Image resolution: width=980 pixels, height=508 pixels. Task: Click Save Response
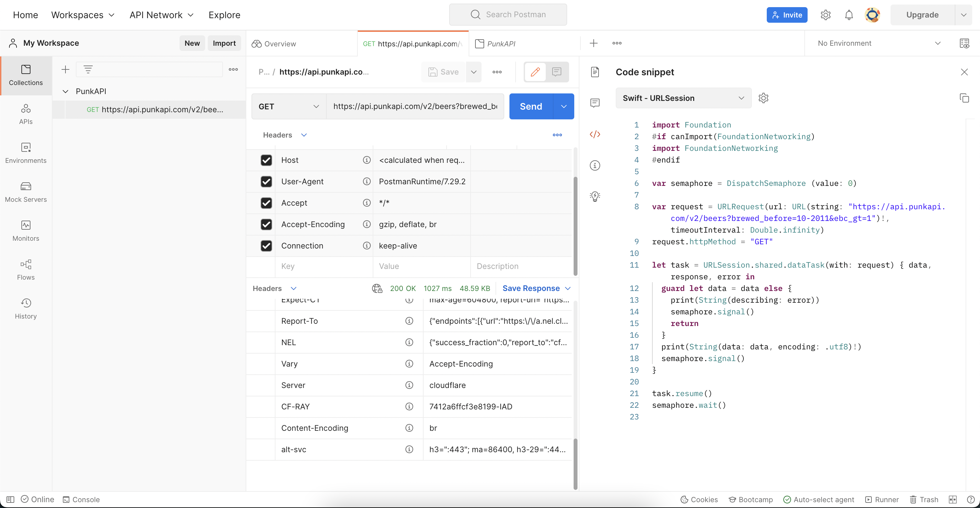(531, 288)
